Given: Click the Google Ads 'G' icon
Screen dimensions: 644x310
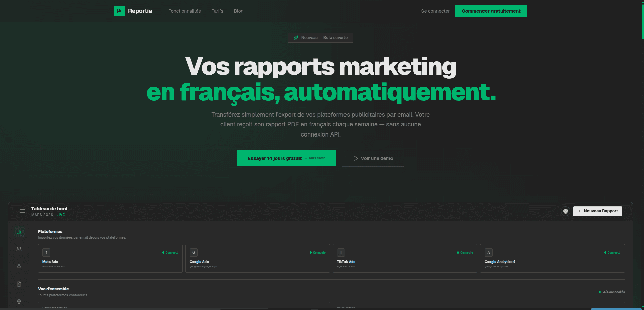Looking at the screenshot, I should [x=194, y=253].
